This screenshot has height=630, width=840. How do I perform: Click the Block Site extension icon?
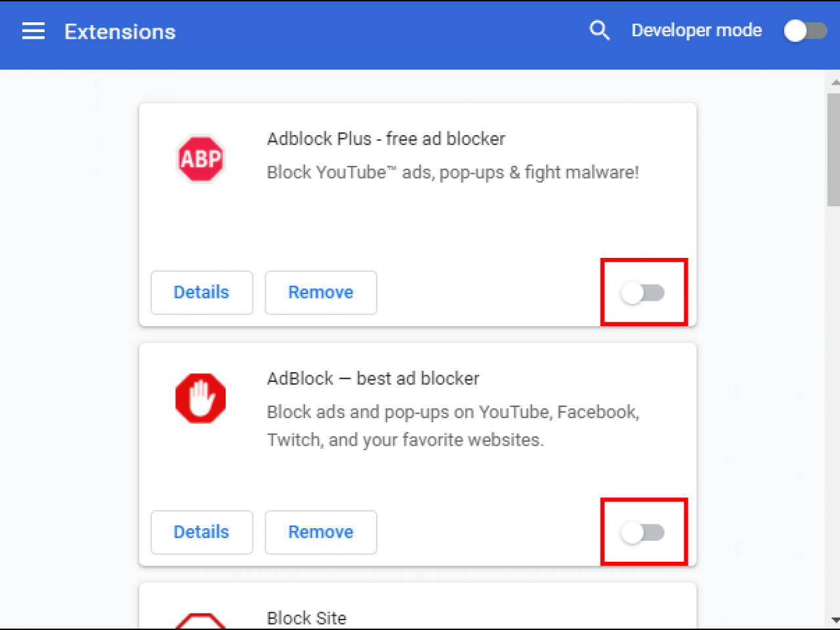pos(200,623)
